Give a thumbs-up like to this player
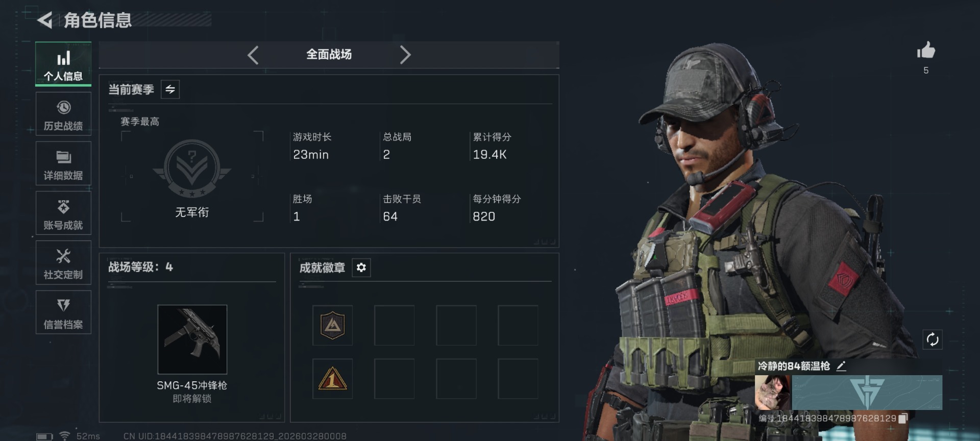 click(926, 50)
